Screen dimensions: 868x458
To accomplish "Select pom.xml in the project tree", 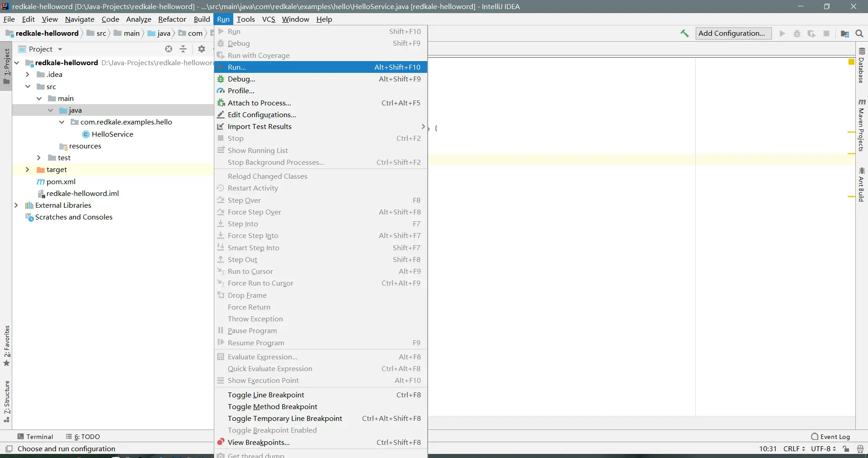I will (56, 181).
